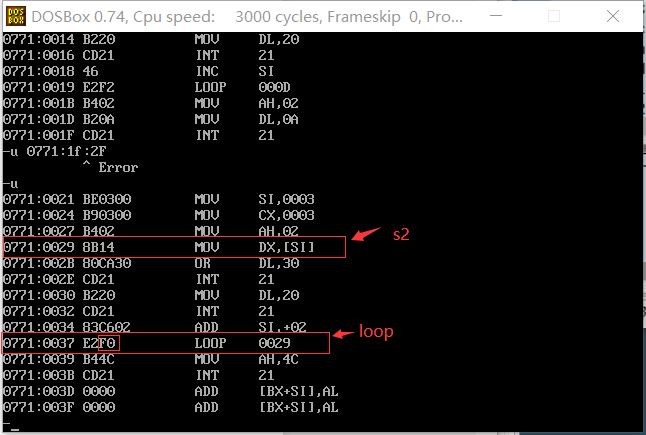
Task: Click operand 0029 of LOOP instruction
Action: pyautogui.click(x=274, y=343)
